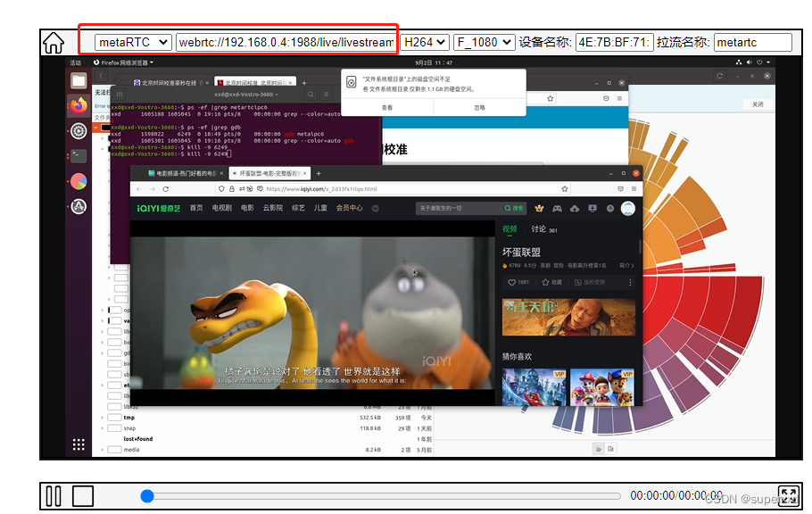Switch to the 电影频道-热门好看的电影 browser tab
This screenshot has width=812, height=514.
[x=186, y=173]
